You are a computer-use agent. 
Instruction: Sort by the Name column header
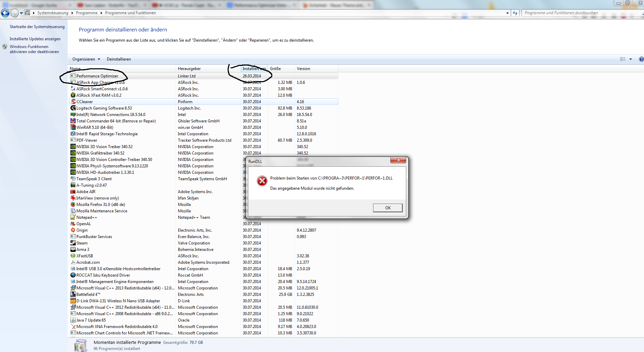pos(122,69)
